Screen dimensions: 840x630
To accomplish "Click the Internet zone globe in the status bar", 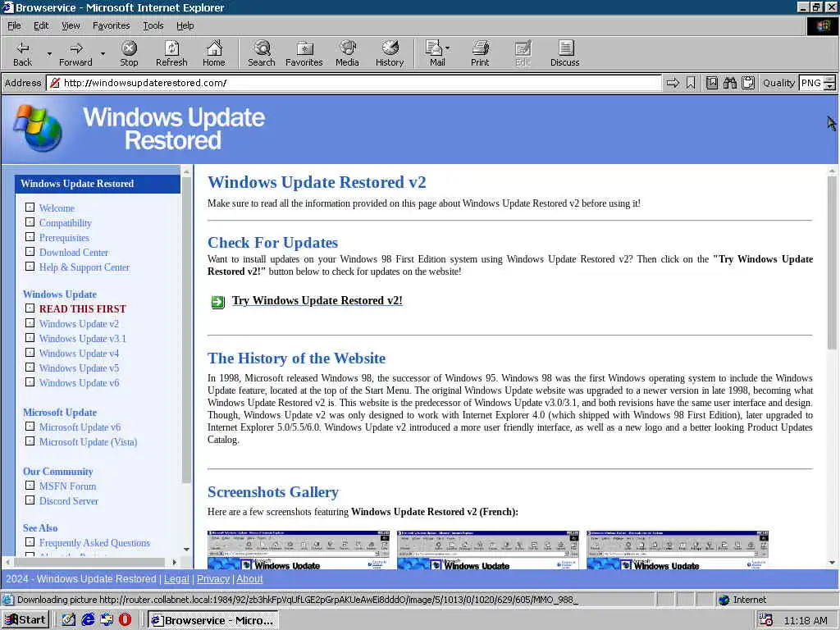I will (724, 600).
